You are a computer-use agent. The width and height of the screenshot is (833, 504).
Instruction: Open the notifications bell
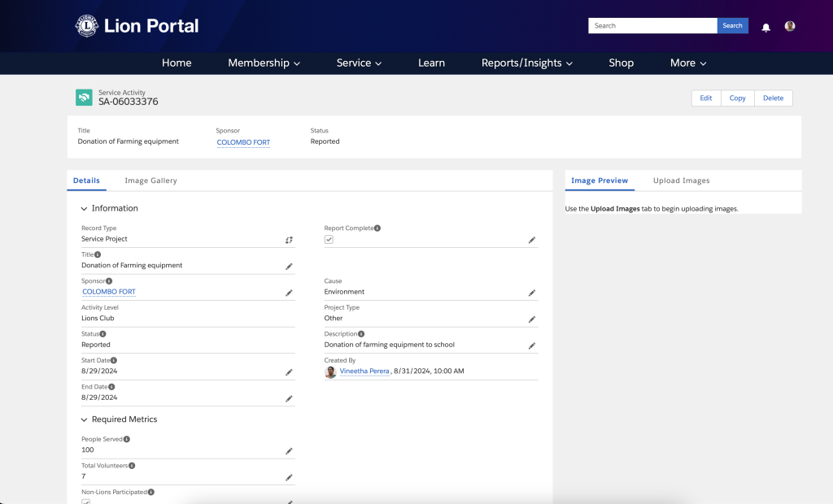click(765, 28)
